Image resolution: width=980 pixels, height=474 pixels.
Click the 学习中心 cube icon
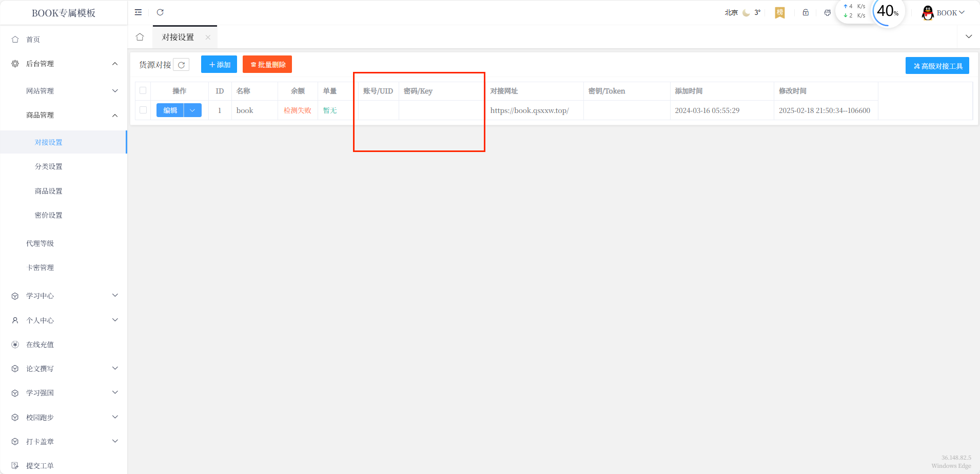pos(15,296)
